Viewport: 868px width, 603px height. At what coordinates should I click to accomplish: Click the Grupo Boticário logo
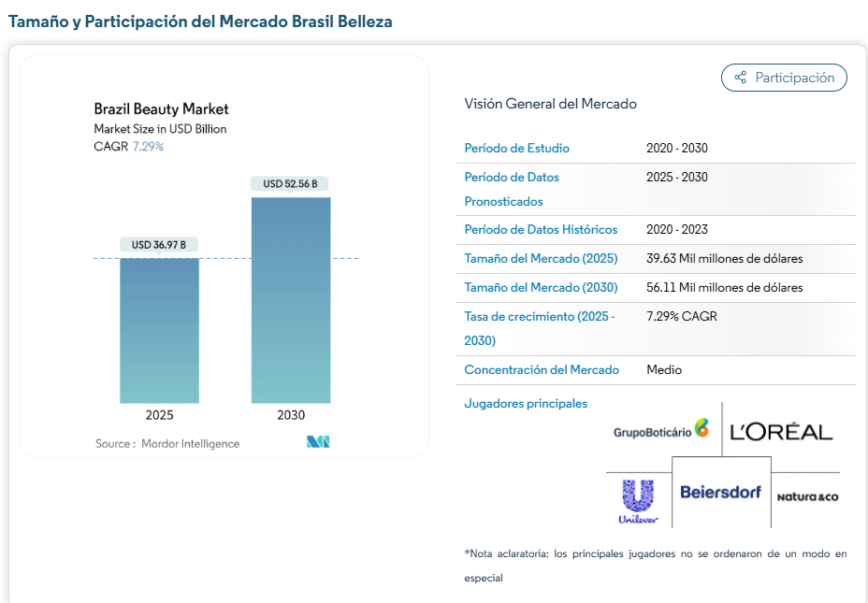[x=661, y=430]
